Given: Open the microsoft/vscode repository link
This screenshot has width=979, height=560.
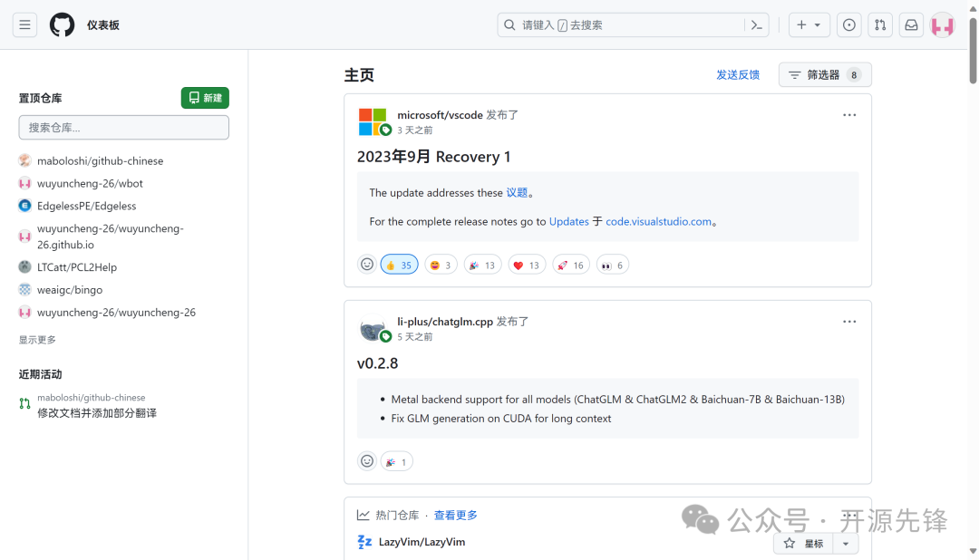Looking at the screenshot, I should [441, 115].
